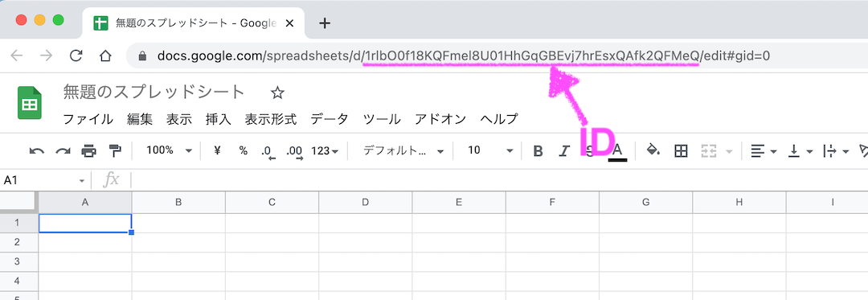Open the ファイル menu
The height and width of the screenshot is (300, 868).
[88, 119]
